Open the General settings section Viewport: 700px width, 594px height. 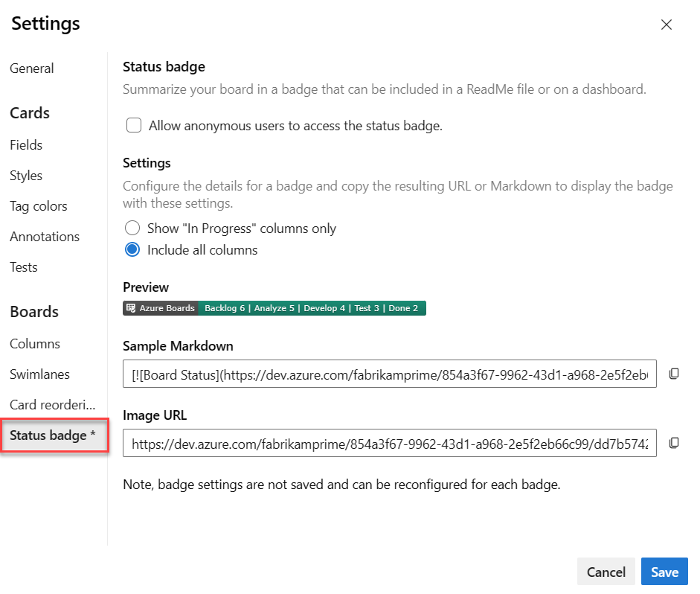tap(32, 68)
